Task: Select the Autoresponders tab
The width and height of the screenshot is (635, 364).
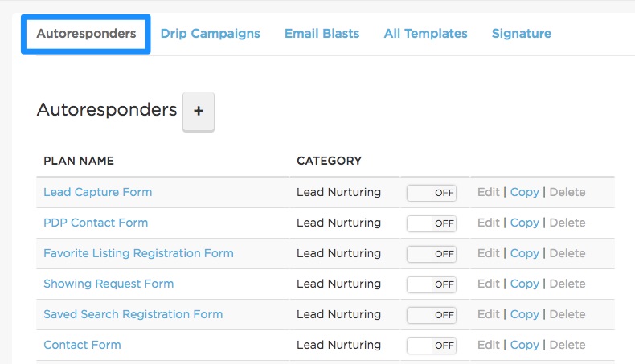Action: pyautogui.click(x=85, y=34)
